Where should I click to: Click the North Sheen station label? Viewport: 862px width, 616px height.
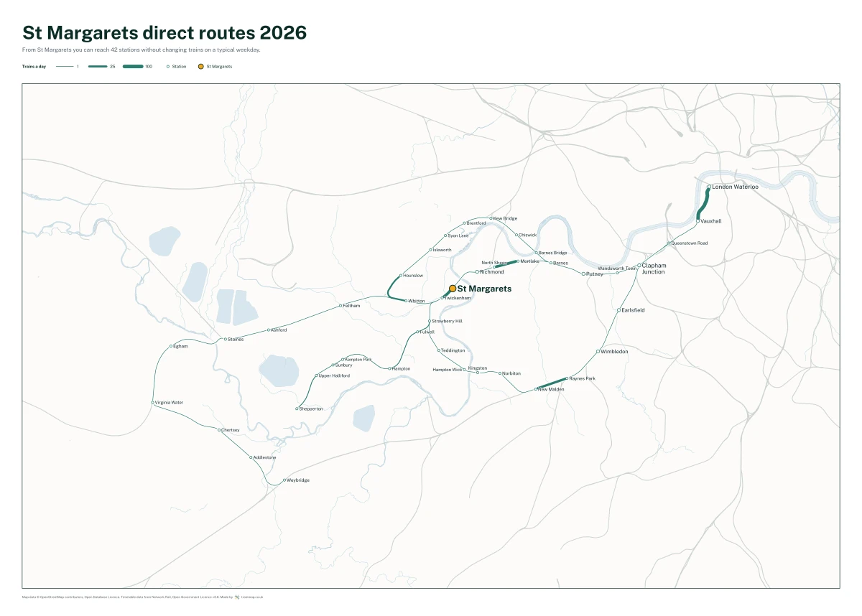[x=495, y=263]
